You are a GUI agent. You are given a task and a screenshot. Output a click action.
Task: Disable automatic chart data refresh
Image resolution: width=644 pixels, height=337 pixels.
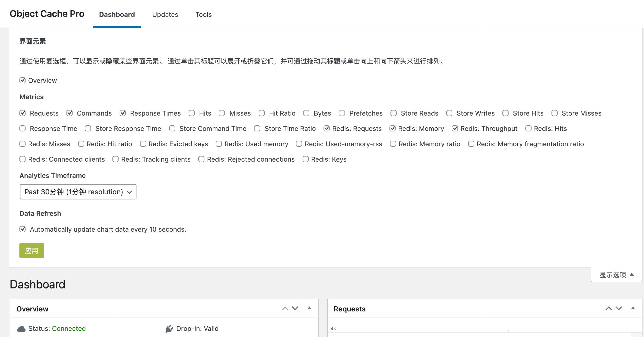(x=22, y=229)
